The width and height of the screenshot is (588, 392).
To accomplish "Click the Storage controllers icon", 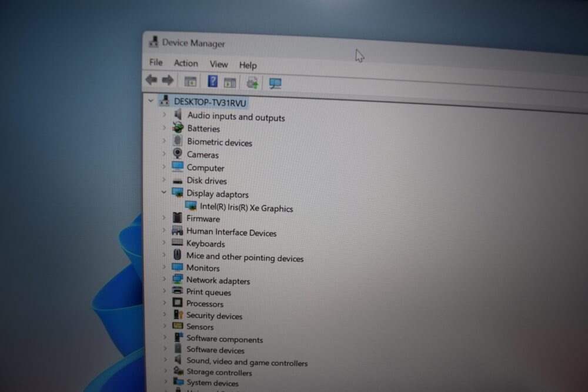I will (179, 371).
